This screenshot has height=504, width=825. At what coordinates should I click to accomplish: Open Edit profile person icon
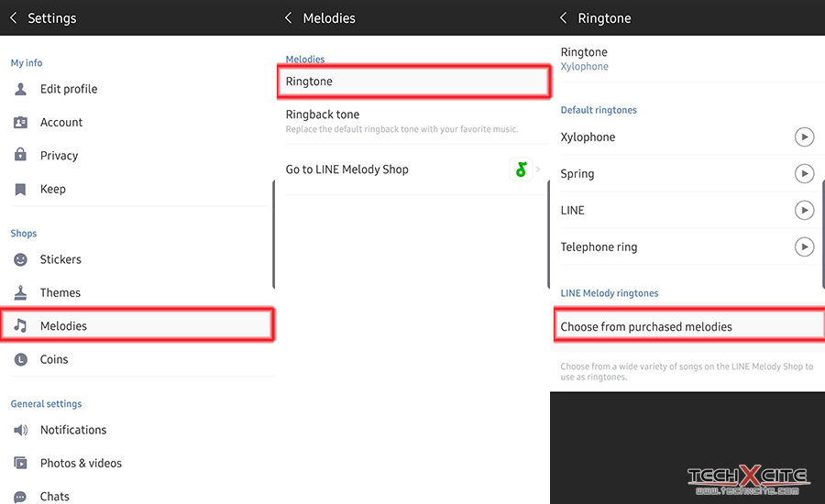20,89
